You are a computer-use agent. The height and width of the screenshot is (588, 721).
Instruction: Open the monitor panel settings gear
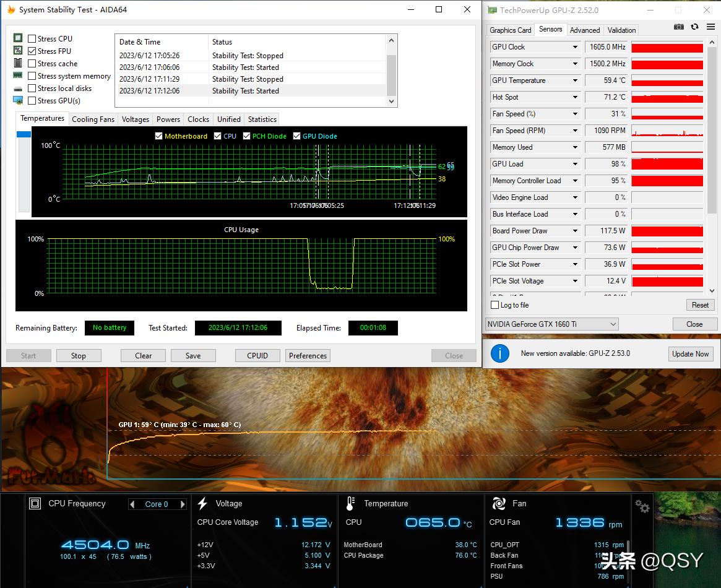click(x=642, y=507)
